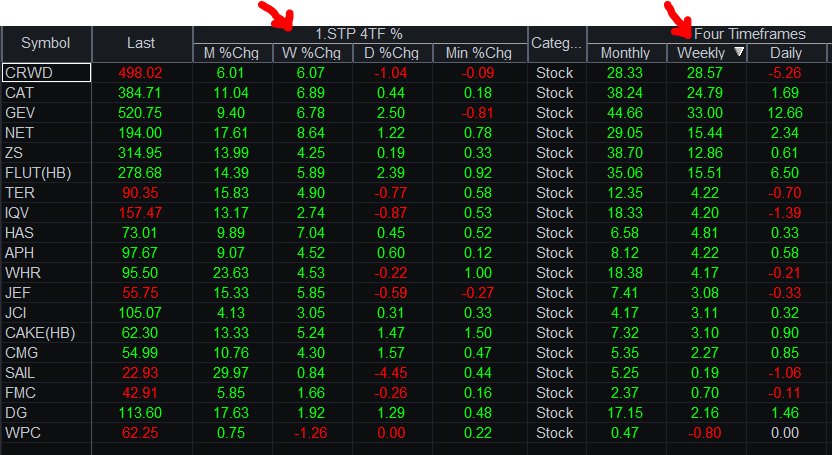
Task: Click GEV D %Chg value 2.50
Action: pos(391,113)
